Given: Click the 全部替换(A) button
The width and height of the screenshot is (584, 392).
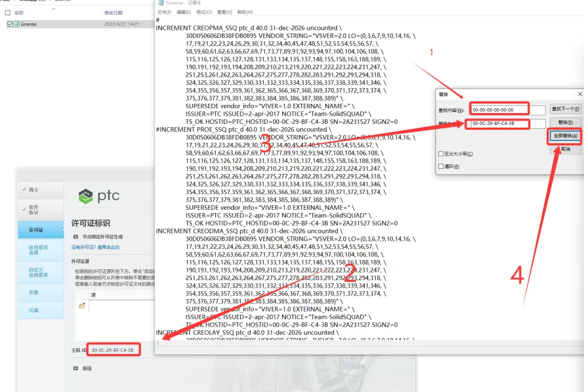Looking at the screenshot, I should coord(566,136).
